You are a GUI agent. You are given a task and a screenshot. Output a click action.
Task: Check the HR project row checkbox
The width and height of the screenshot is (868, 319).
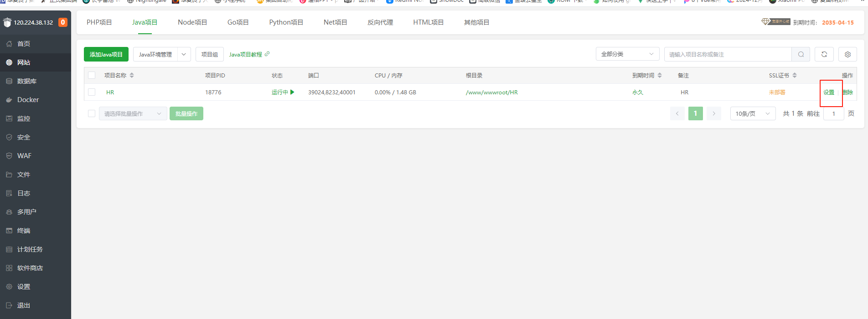pyautogui.click(x=92, y=92)
